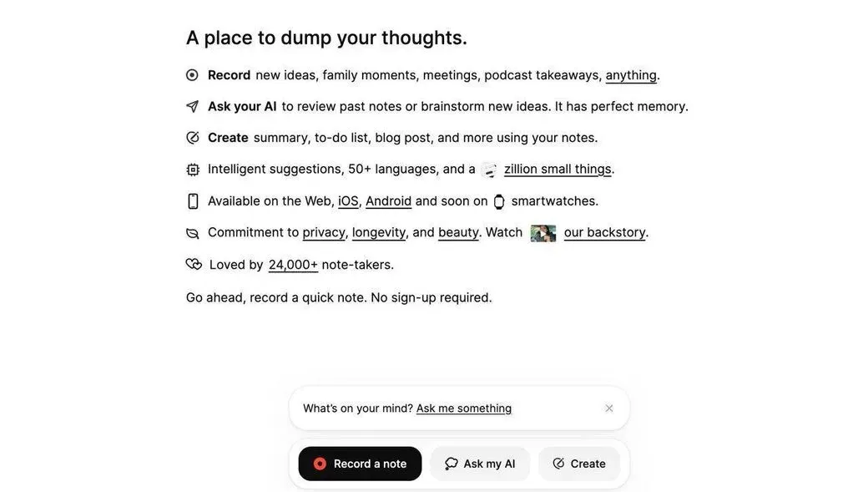868x492 pixels.
Task: Click the paper plane icon beside Ask your AI
Action: click(x=192, y=106)
